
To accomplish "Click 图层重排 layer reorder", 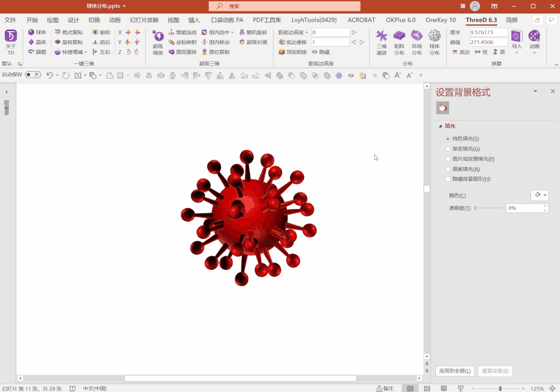I will 183,52.
